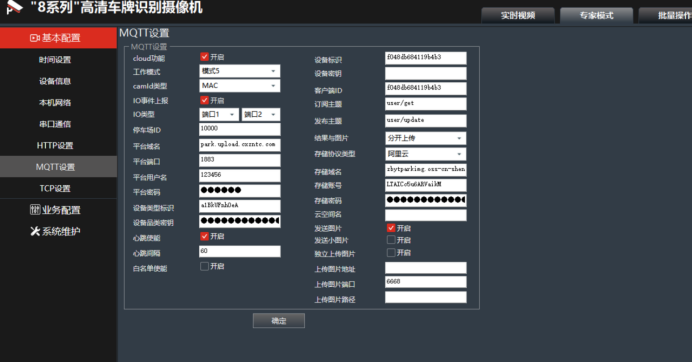Enable the 发送小图片 checkbox
The image size is (692, 362).
pos(391,240)
